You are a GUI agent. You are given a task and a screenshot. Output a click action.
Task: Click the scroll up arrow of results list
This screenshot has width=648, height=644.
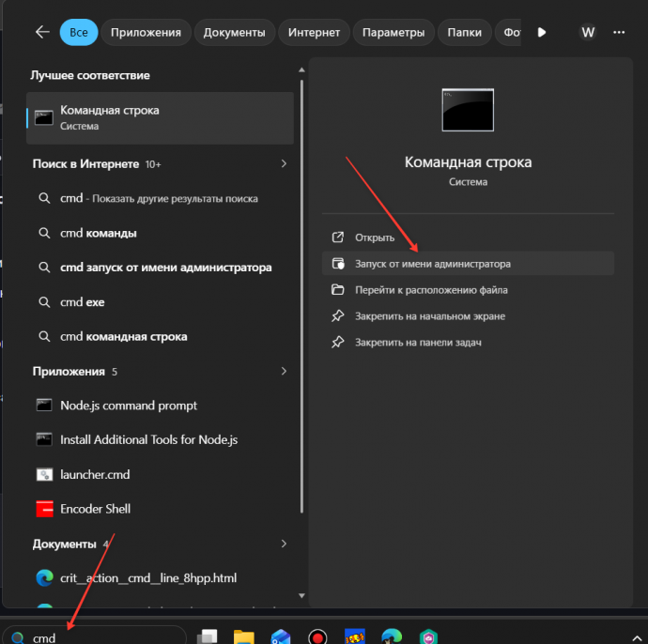(x=301, y=69)
